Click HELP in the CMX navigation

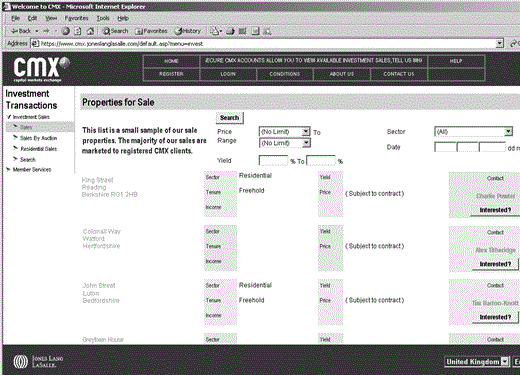[456, 61]
